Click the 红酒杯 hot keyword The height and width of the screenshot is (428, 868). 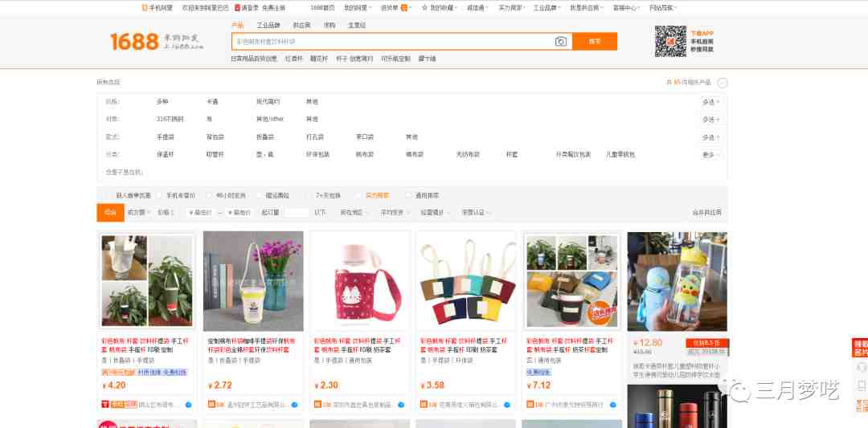pyautogui.click(x=294, y=59)
